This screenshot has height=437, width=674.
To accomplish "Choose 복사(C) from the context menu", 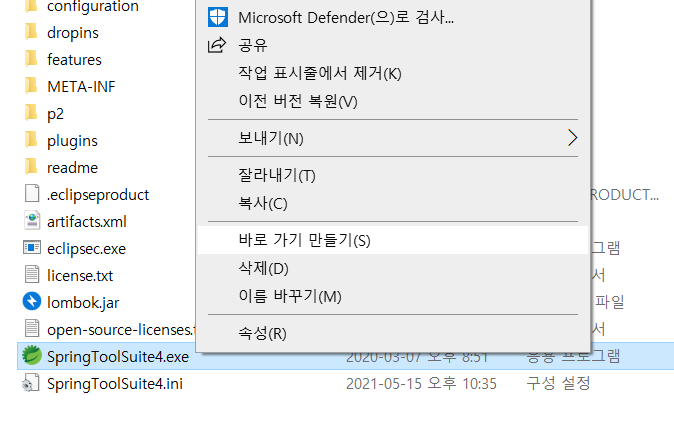I will [x=393, y=203].
